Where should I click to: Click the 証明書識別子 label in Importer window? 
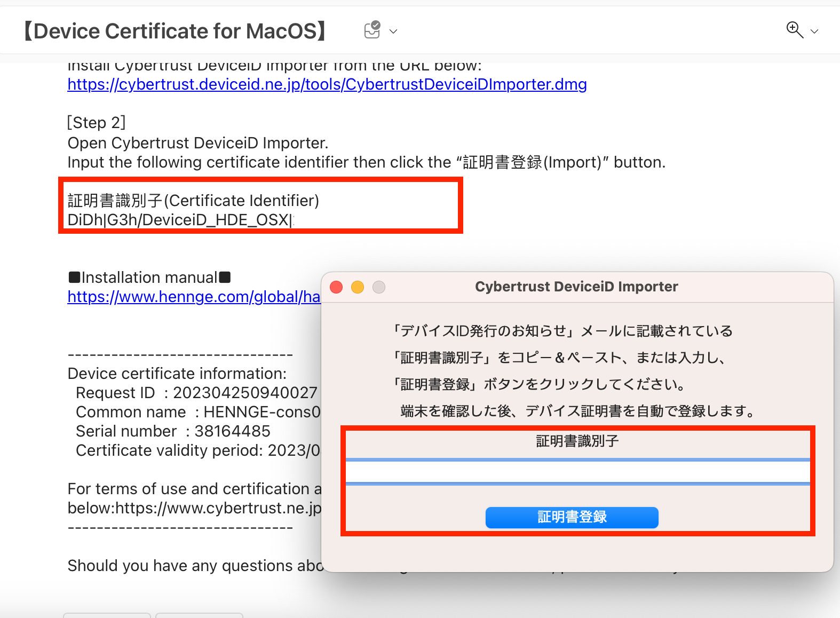577,441
